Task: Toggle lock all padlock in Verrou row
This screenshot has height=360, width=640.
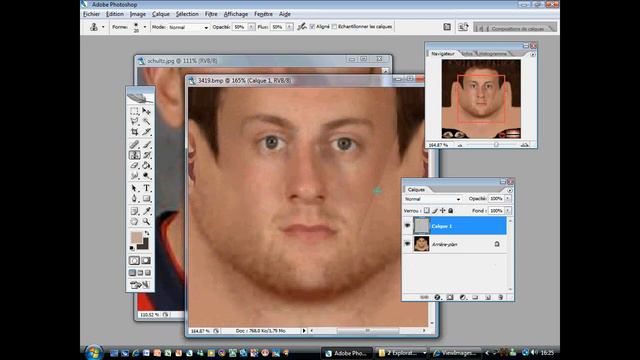Action: tap(451, 211)
